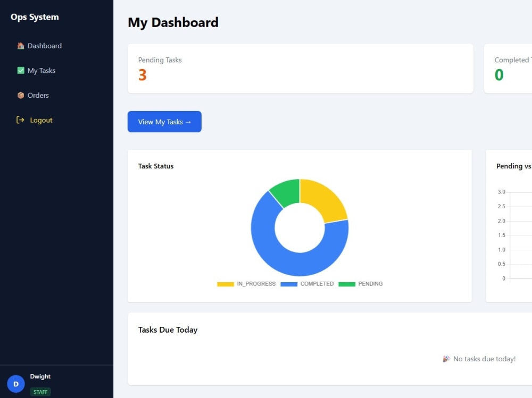The height and width of the screenshot is (398, 532).
Task: Open the Orders page
Action: pyautogui.click(x=33, y=95)
